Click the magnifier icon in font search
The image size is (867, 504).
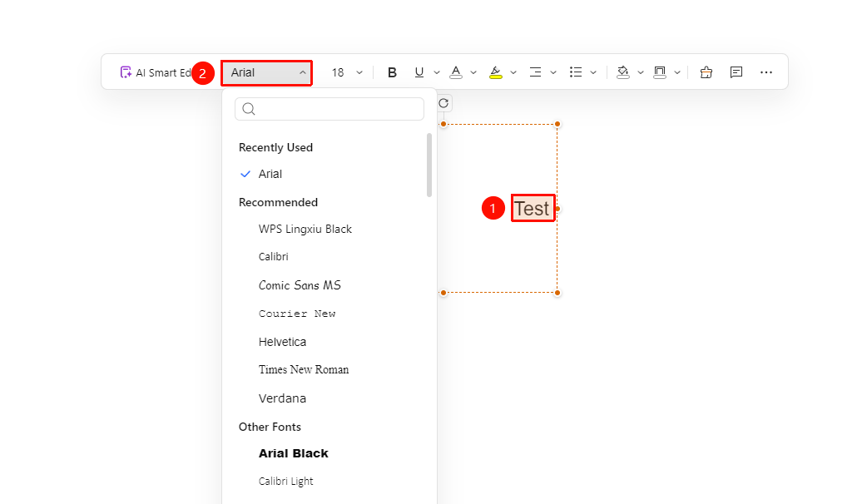tap(249, 109)
